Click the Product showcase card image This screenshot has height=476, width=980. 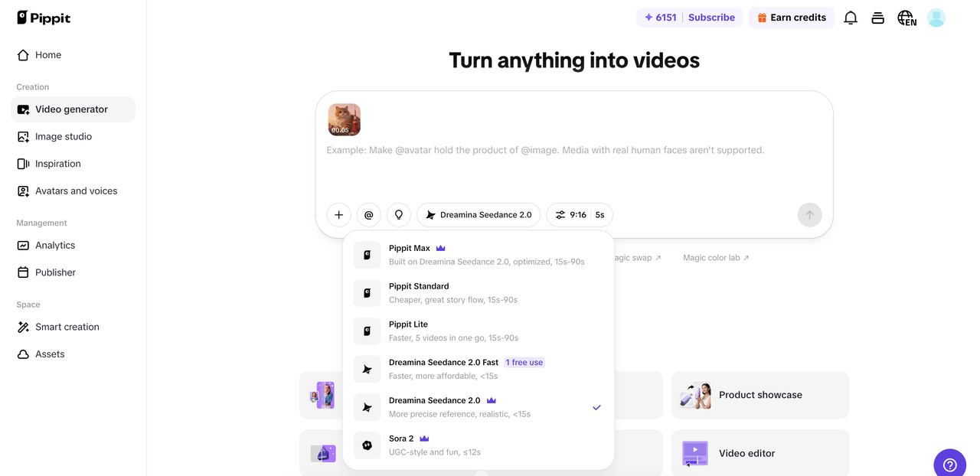[695, 395]
